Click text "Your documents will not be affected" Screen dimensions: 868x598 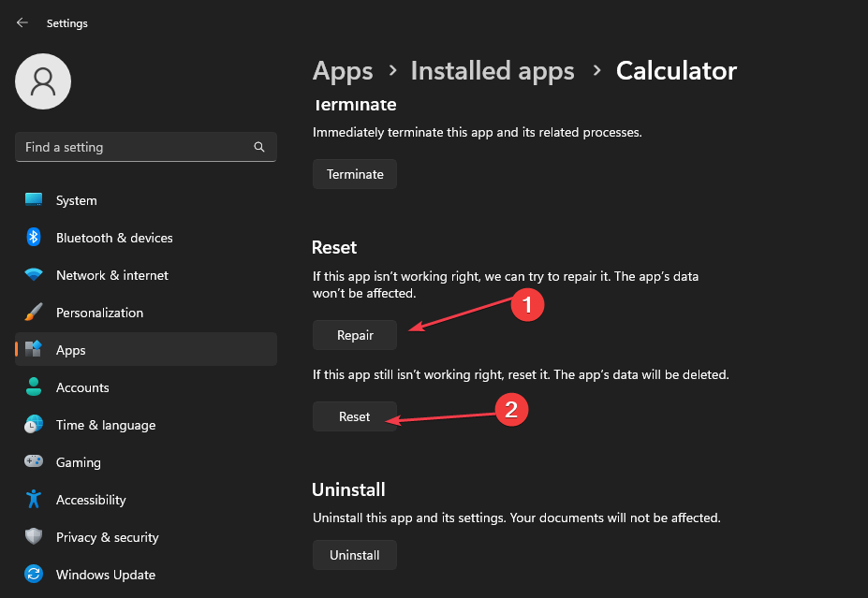coord(615,518)
